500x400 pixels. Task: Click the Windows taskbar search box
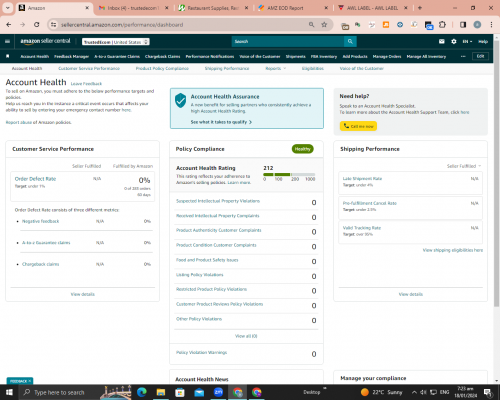point(59,392)
